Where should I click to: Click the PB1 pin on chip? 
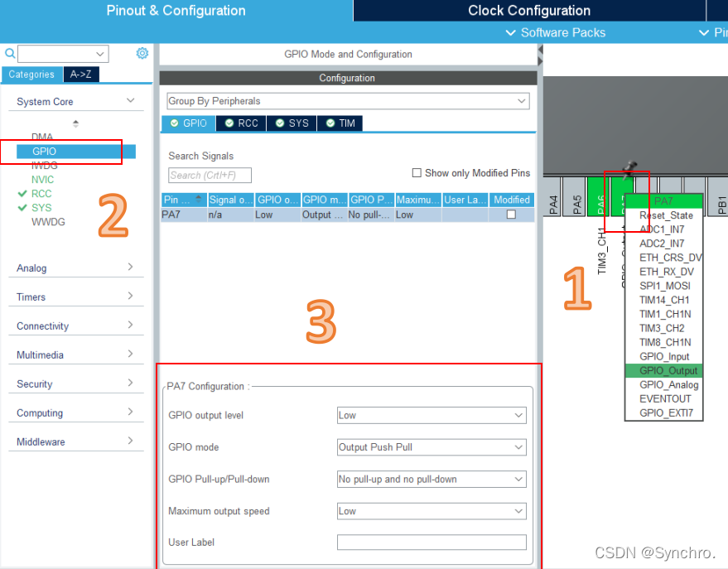(x=719, y=197)
